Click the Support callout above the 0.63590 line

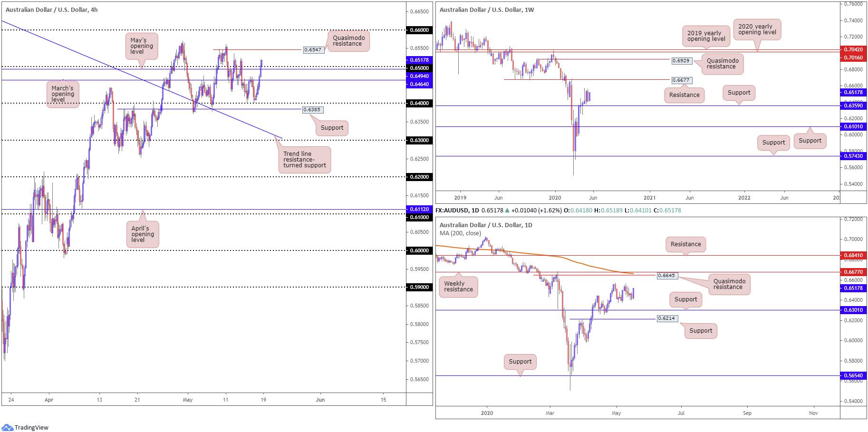coord(739,93)
